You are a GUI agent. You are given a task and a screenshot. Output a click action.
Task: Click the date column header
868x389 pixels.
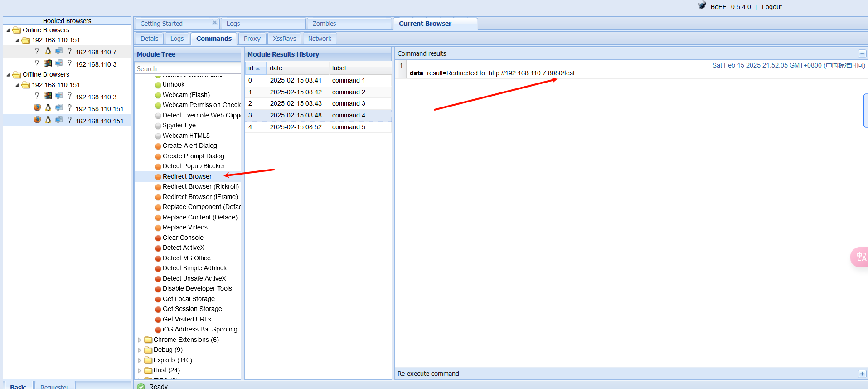pos(297,68)
